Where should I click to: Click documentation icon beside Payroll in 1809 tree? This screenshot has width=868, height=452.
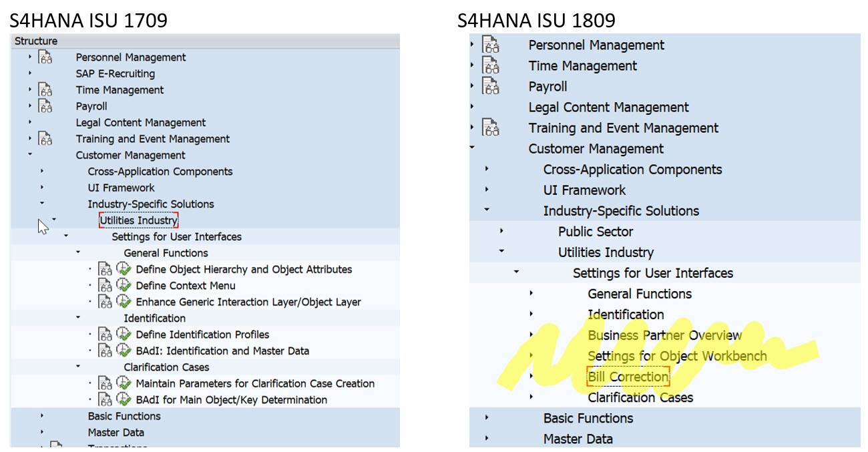tap(491, 87)
